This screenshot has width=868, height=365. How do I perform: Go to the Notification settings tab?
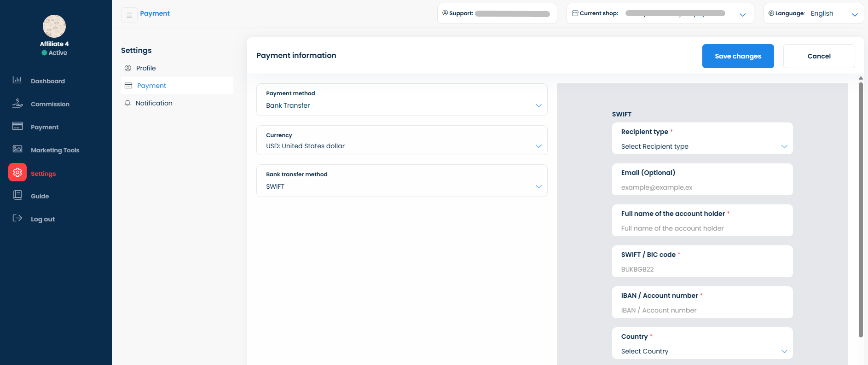pyautogui.click(x=154, y=103)
